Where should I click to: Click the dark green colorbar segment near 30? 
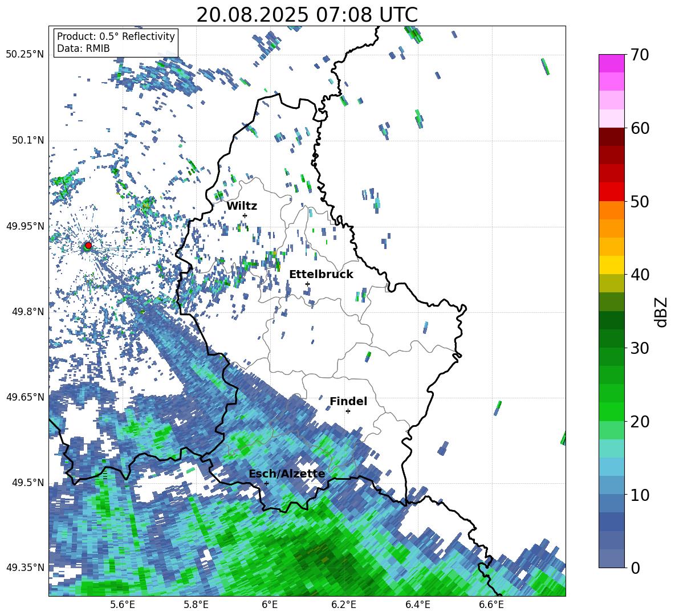[x=611, y=338]
